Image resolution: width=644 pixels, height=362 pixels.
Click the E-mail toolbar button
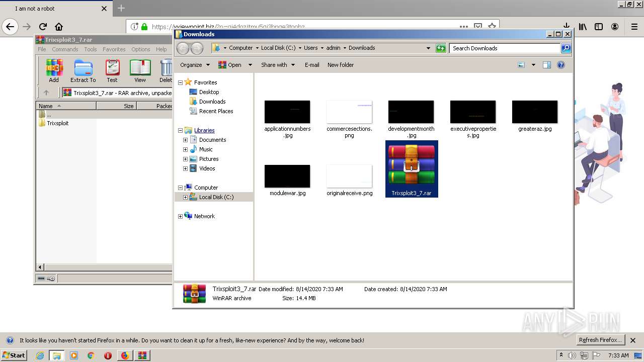[x=312, y=65]
